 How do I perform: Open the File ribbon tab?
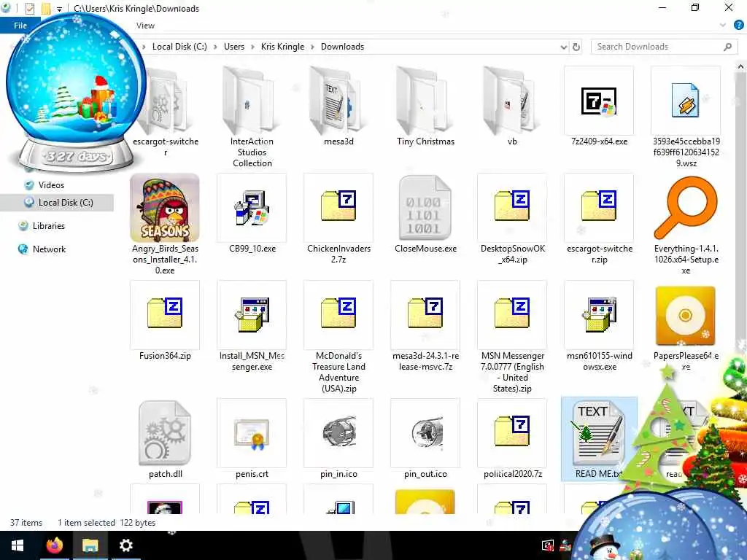(20, 26)
